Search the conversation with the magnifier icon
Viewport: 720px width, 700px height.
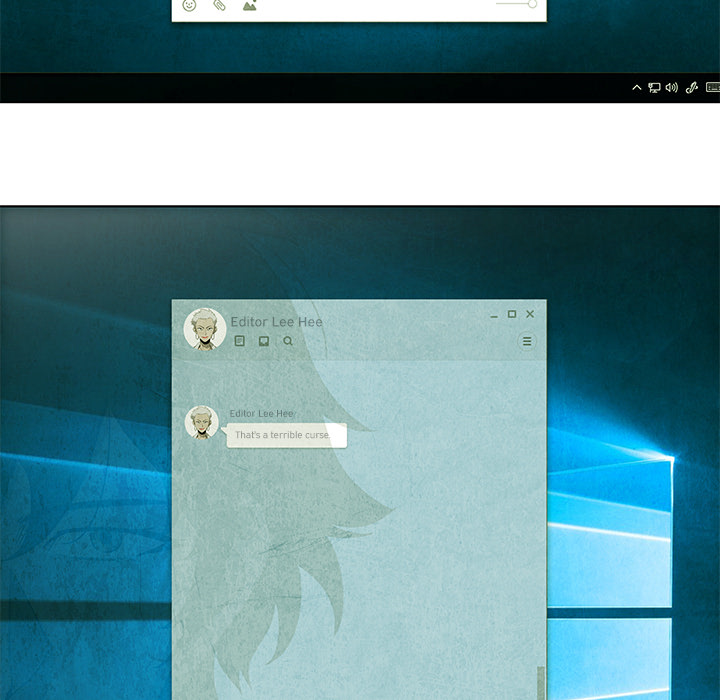[288, 341]
